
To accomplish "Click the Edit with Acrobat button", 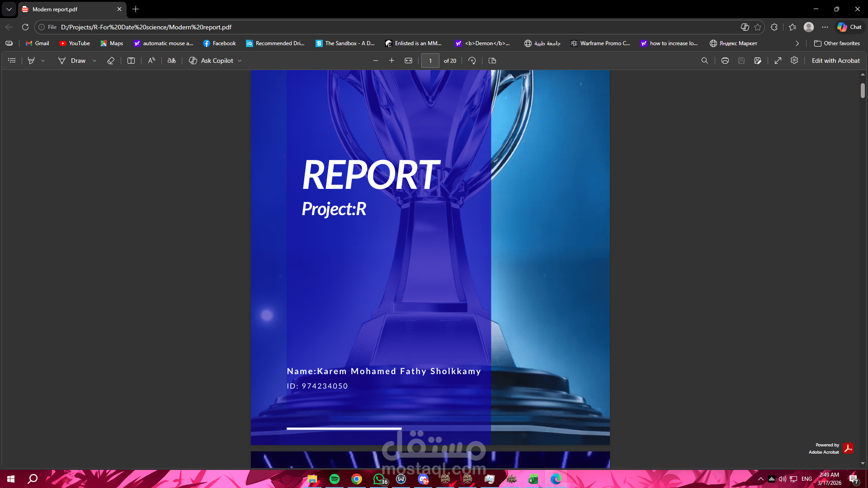I will [835, 60].
